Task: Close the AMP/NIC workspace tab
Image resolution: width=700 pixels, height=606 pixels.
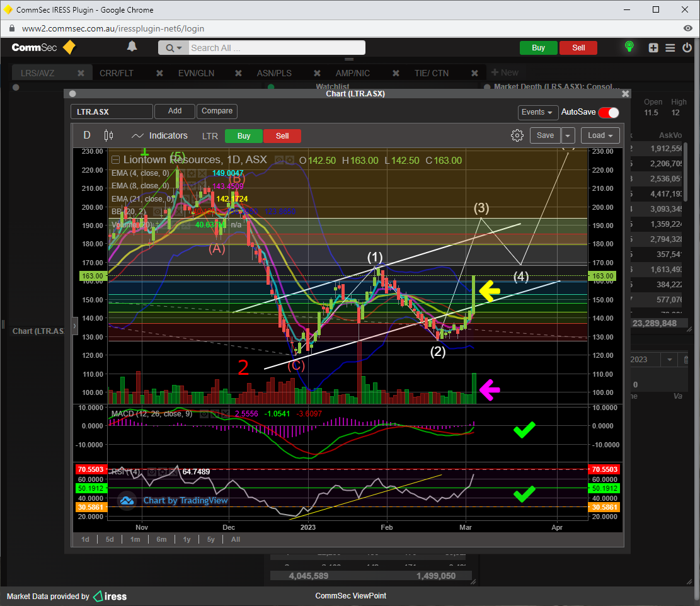Action: click(x=396, y=72)
